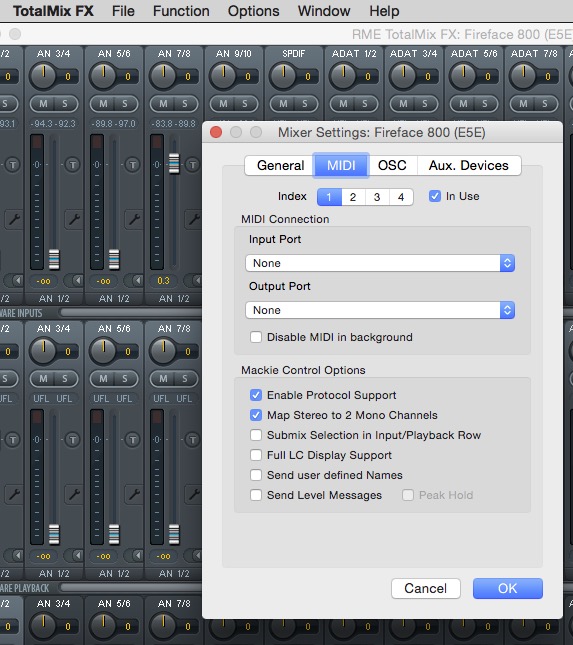Solo AN 5/6 in software playback row
573x645 pixels.
[125, 378]
